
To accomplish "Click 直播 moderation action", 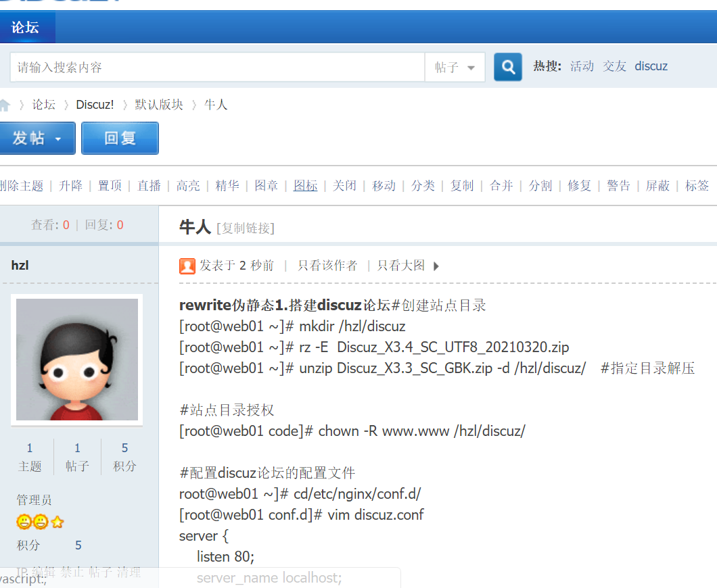I will point(149,185).
